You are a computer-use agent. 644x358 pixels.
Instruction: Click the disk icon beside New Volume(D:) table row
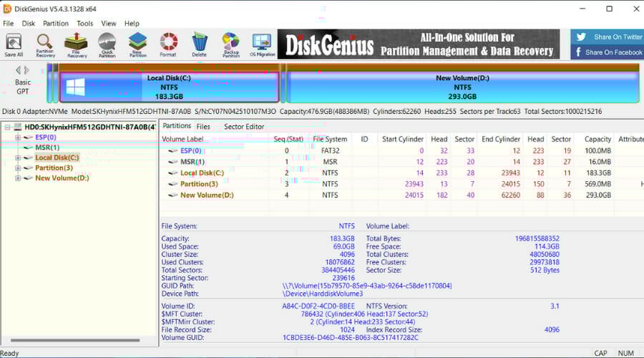173,195
